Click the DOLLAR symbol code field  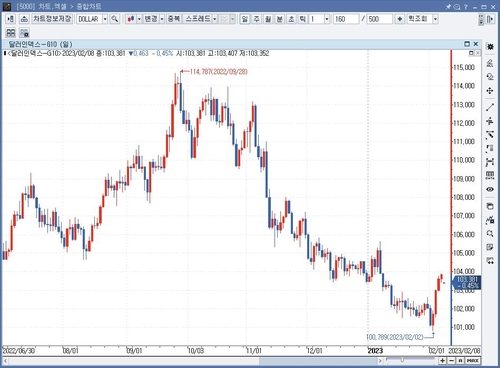pyautogui.click(x=89, y=19)
